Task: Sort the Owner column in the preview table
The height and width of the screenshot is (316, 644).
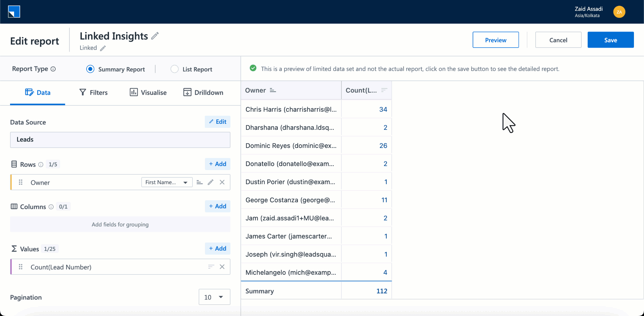Action: [x=273, y=90]
